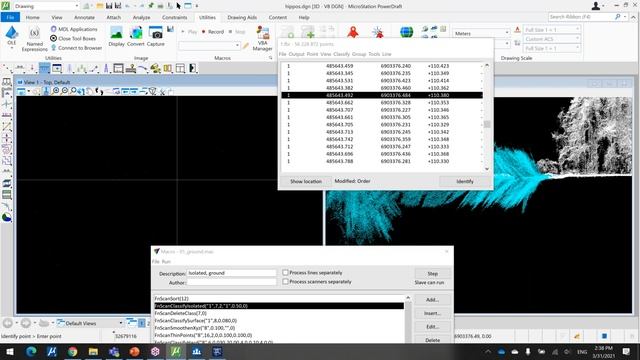Open the File backstage tab
This screenshot has width=640, height=360.
[x=10, y=17]
